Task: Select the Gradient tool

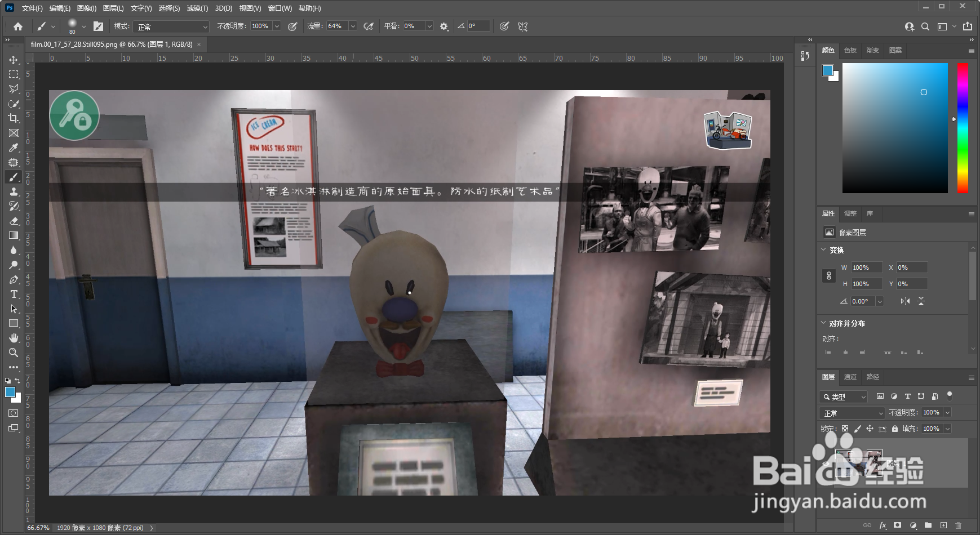Action: (14, 235)
